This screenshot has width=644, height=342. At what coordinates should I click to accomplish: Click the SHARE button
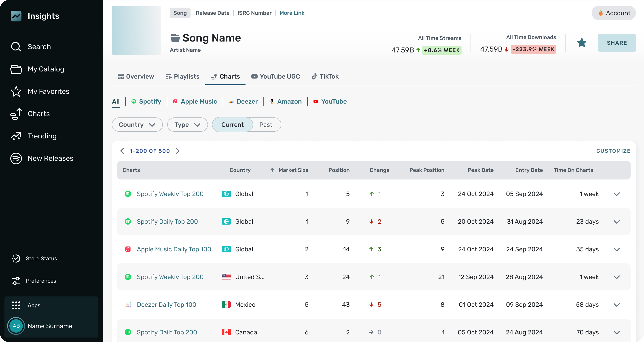coord(616,43)
